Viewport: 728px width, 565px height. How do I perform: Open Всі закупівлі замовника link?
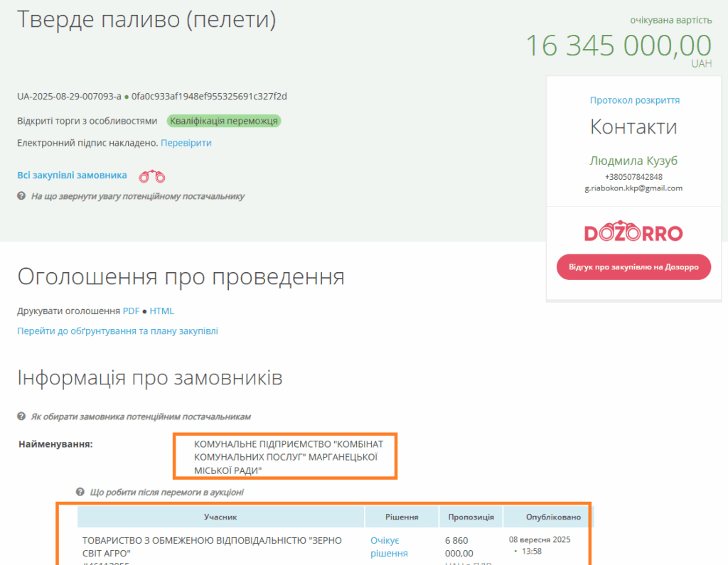(x=72, y=176)
